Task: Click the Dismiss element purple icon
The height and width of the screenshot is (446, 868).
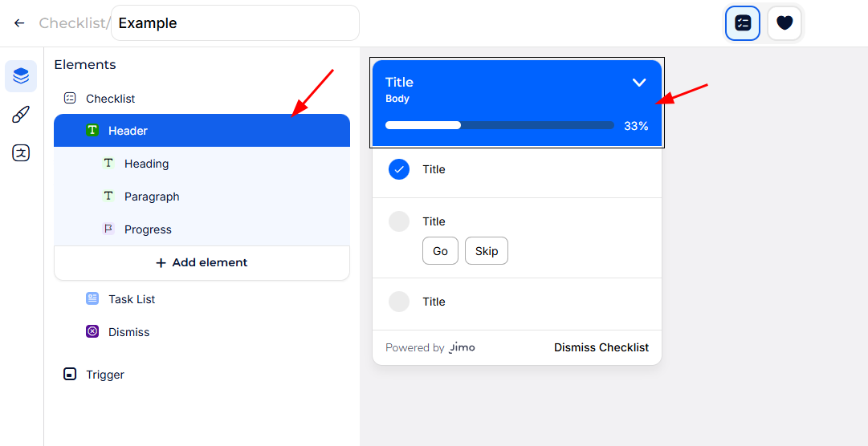Action: [92, 332]
